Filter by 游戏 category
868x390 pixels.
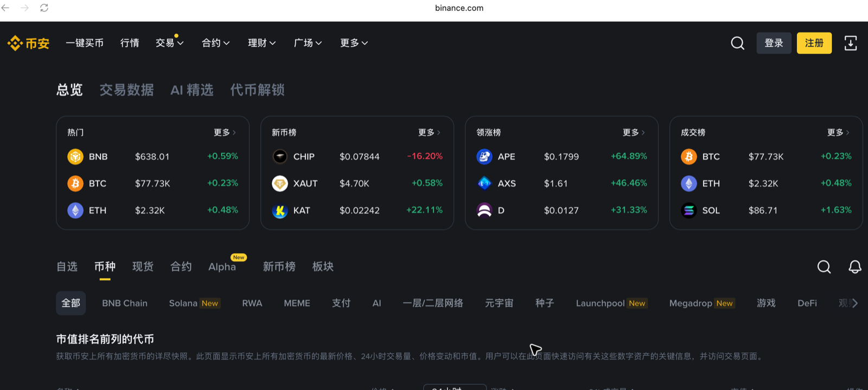[766, 303]
